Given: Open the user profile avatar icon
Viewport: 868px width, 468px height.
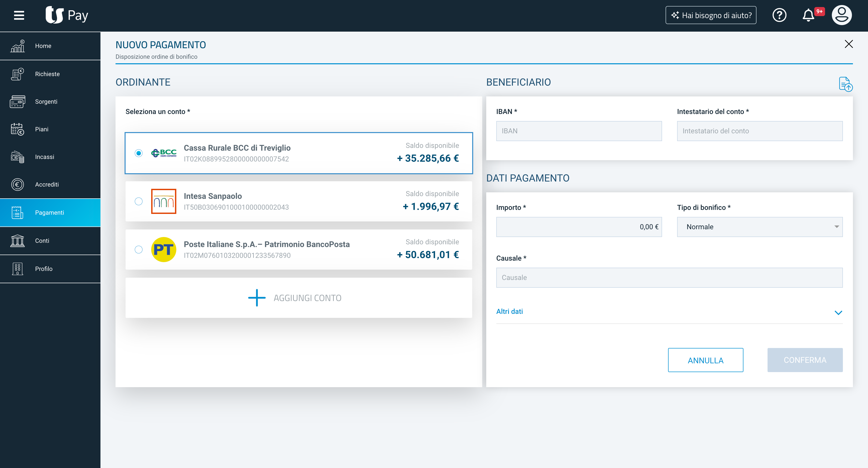Looking at the screenshot, I should tap(841, 15).
